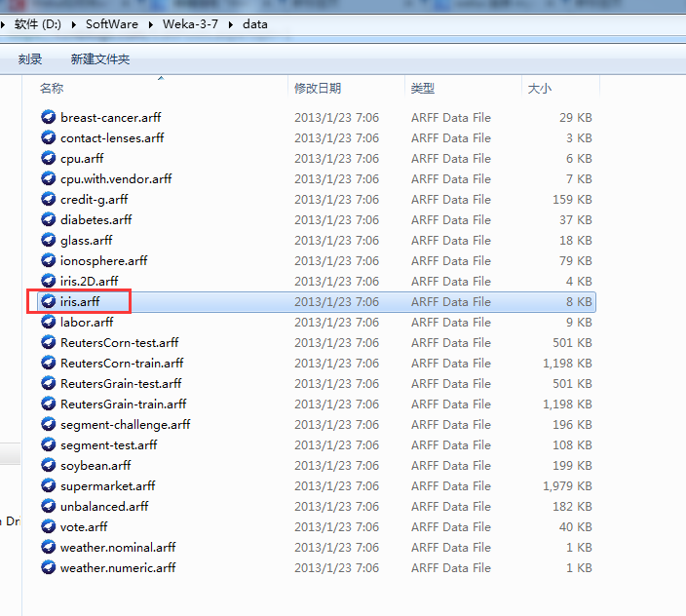Click the diabetes.arff file icon
Image resolution: width=686 pixels, height=616 pixels.
(x=48, y=219)
